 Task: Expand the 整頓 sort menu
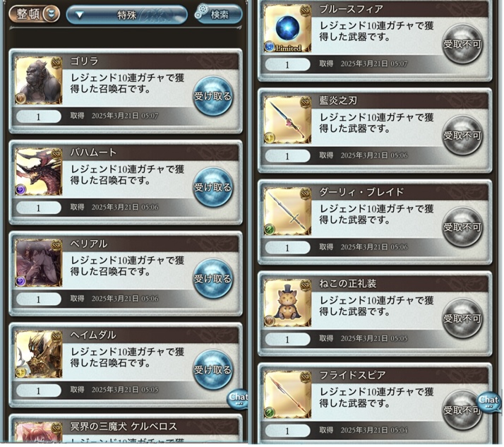click(34, 14)
